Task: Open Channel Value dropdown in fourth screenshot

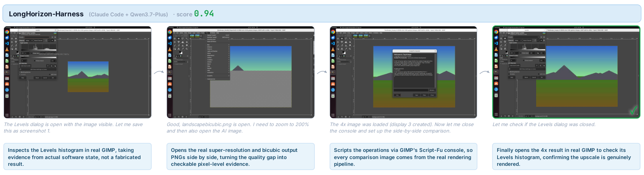Action: (x=519, y=40)
